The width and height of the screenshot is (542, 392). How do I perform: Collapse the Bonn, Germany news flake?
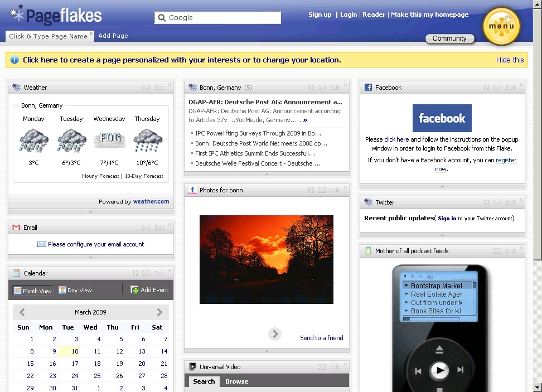(x=267, y=174)
